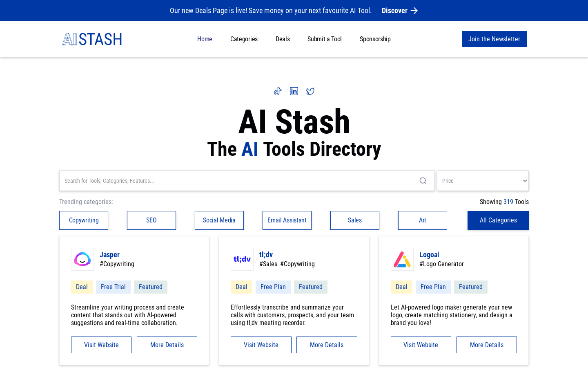The width and height of the screenshot is (588, 368).
Task: Click the AI Stash logo
Action: [x=92, y=39]
